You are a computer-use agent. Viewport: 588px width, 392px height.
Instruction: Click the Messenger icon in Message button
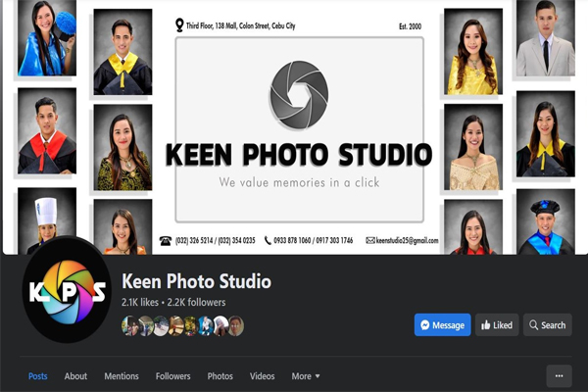(x=425, y=324)
